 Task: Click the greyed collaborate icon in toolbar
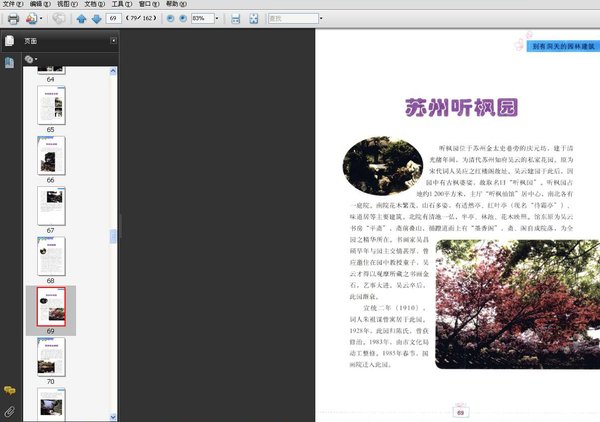click(59, 18)
